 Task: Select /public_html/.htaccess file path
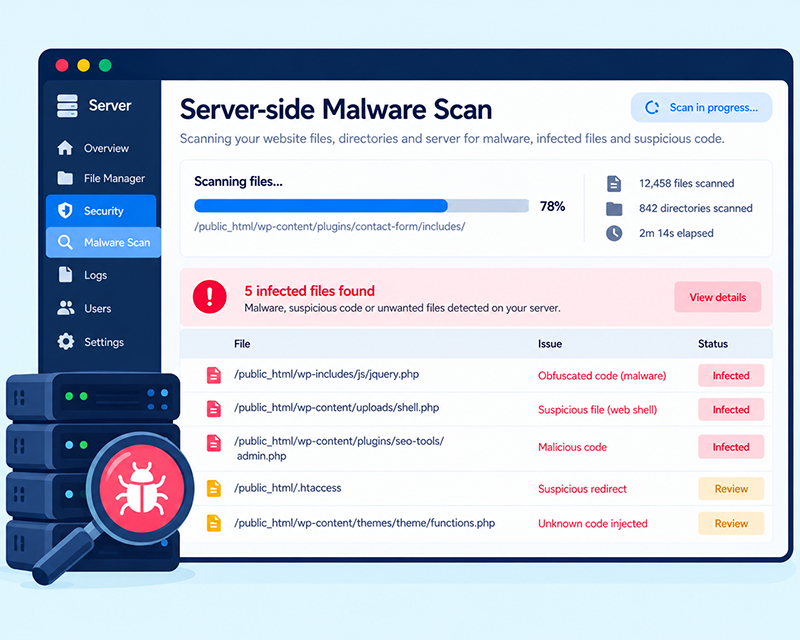pos(287,487)
